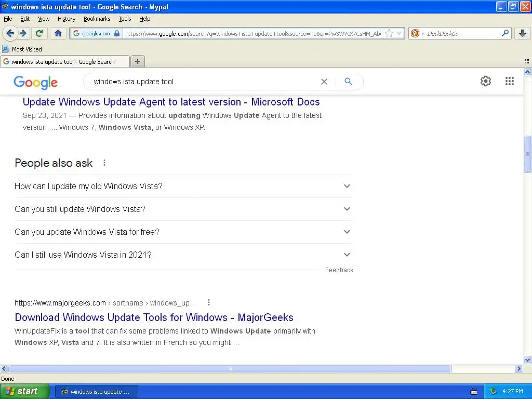Image resolution: width=532 pixels, height=399 pixels.
Task: Open the DuckDuckGo search engine selector
Action: (x=417, y=33)
